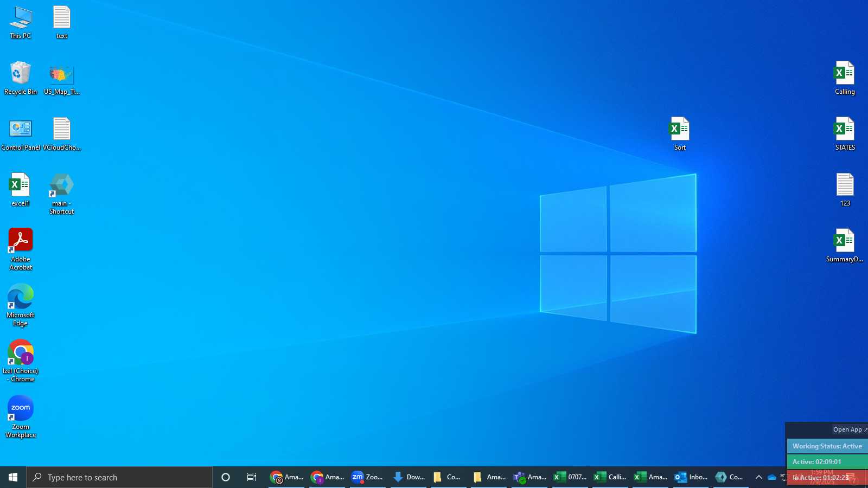The image size is (868, 488).
Task: Switch to Excel workbook 'Ama...' on taskbar
Action: coord(650,477)
